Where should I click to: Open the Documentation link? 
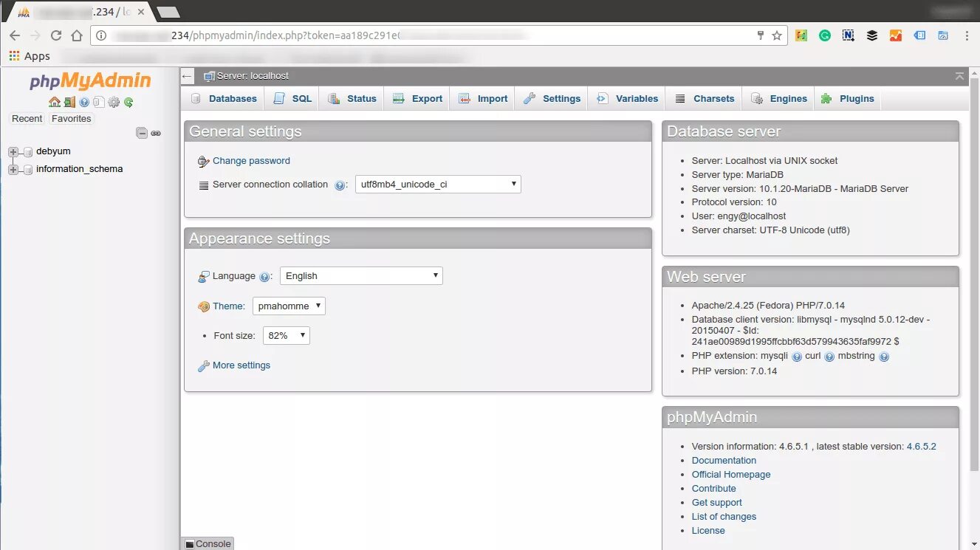click(x=724, y=461)
